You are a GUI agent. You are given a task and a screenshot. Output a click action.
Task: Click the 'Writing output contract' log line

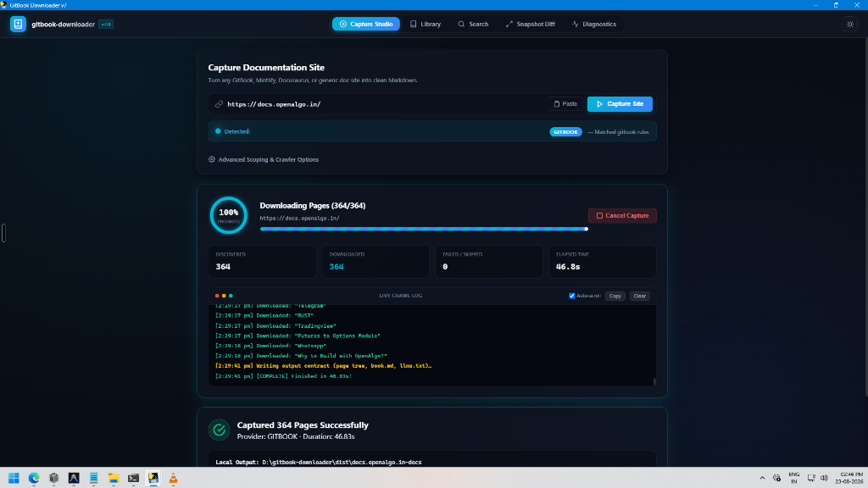tap(323, 366)
